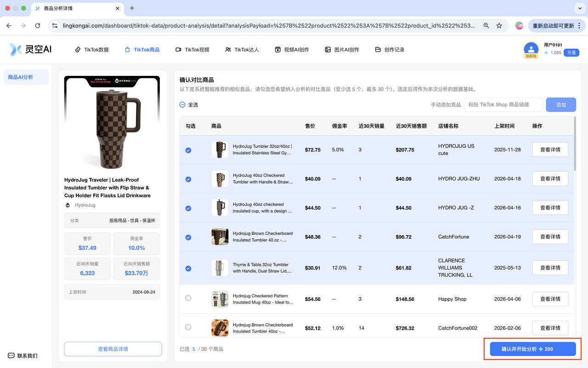View details for HYDRO JUG-ZHU row
This screenshot has height=368, width=588.
550,178
